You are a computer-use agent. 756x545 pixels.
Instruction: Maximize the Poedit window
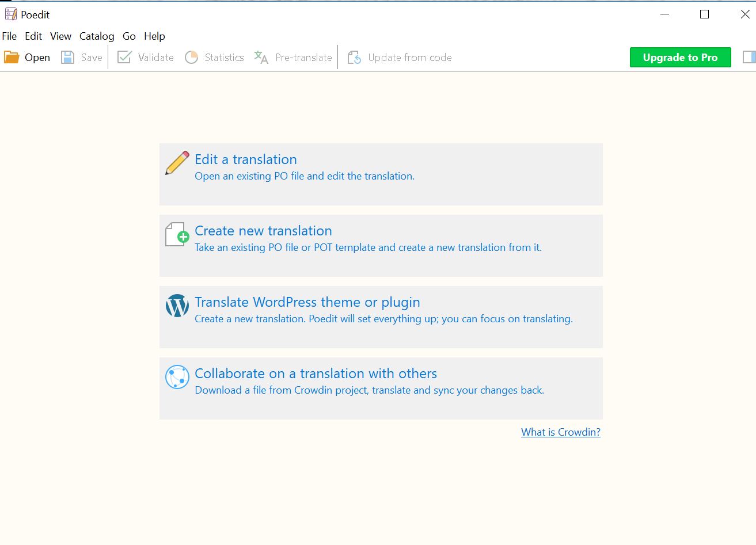pyautogui.click(x=704, y=14)
